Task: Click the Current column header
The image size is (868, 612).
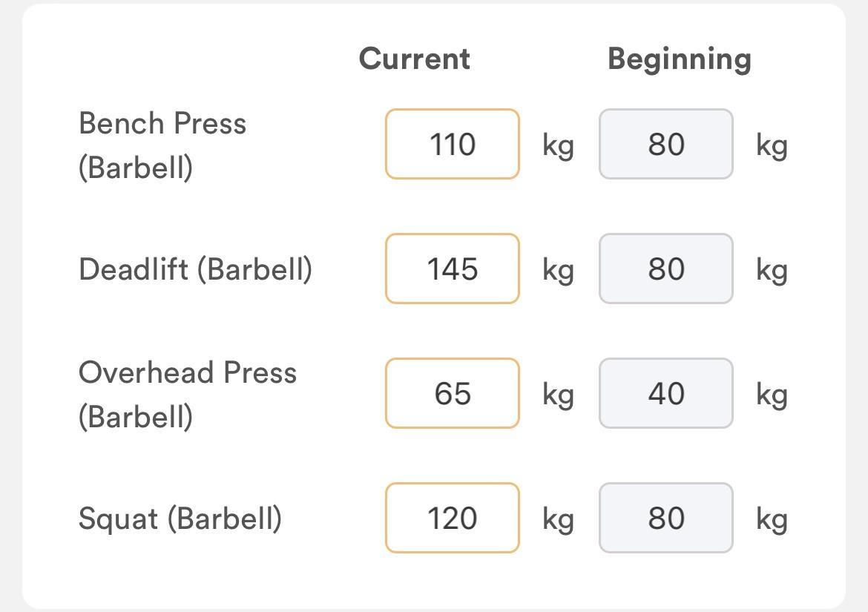Action: click(414, 59)
